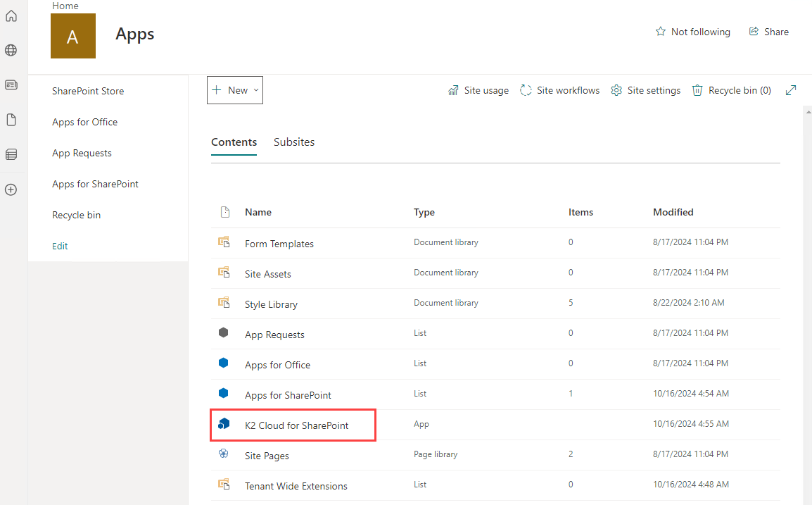Open Recycle bin in left navigation
Viewport: 812px width, 505px height.
[x=76, y=215]
